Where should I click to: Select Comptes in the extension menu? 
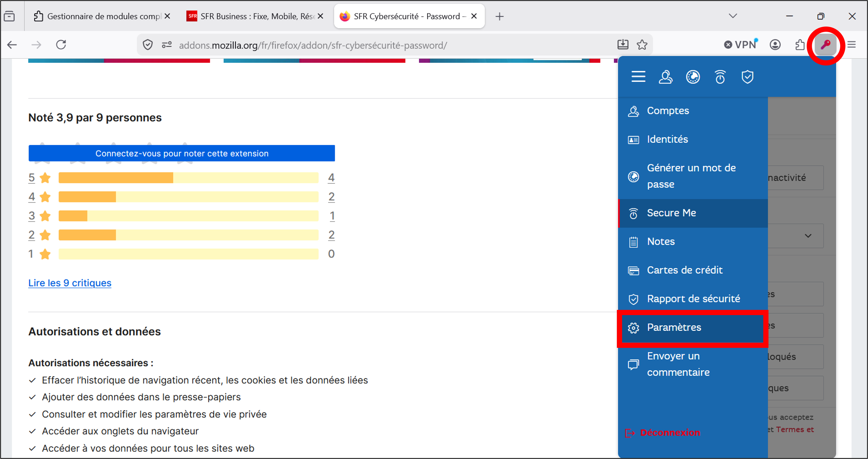coord(693,111)
